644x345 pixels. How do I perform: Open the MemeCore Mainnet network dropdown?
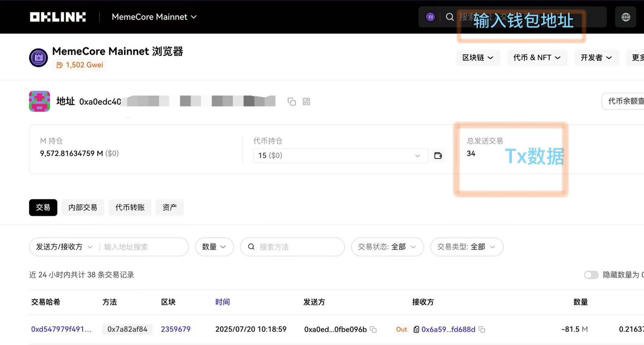coord(155,17)
